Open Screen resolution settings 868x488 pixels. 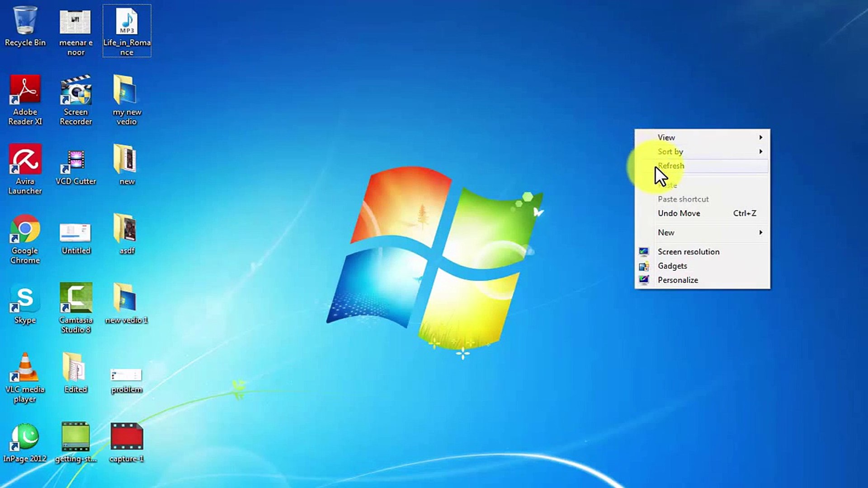coord(688,252)
